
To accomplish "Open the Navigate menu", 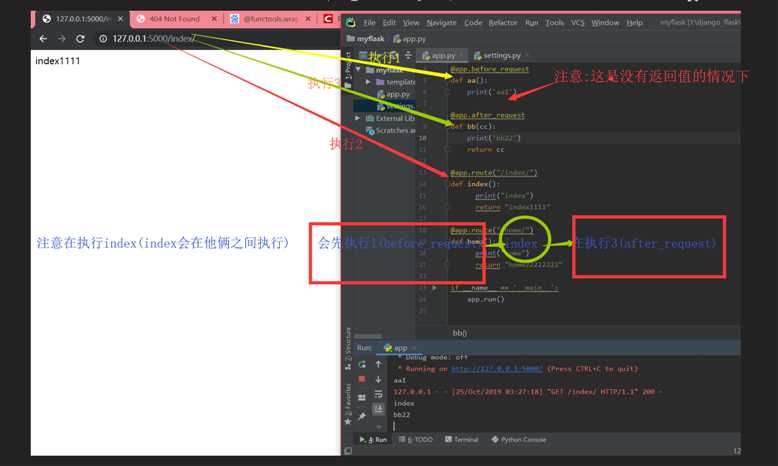I will click(441, 23).
